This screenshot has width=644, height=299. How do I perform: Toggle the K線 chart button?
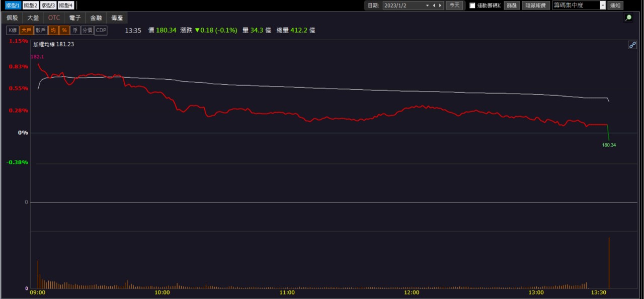(x=13, y=30)
